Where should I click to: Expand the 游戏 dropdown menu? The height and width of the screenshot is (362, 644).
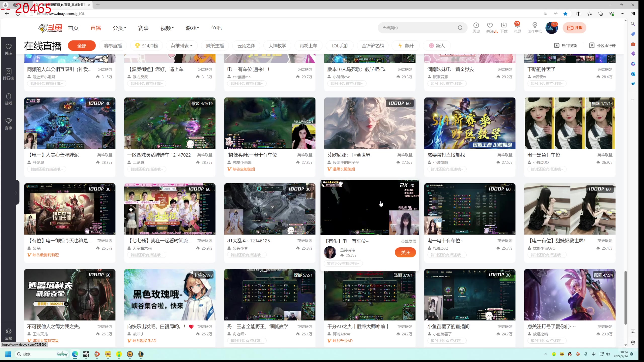click(x=192, y=28)
